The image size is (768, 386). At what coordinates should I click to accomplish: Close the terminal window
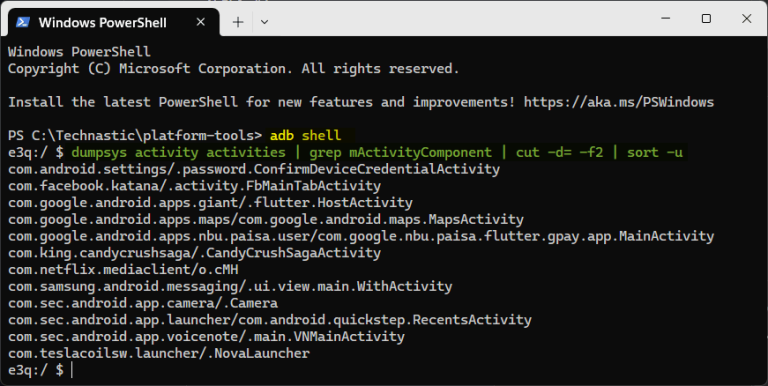tap(746, 19)
